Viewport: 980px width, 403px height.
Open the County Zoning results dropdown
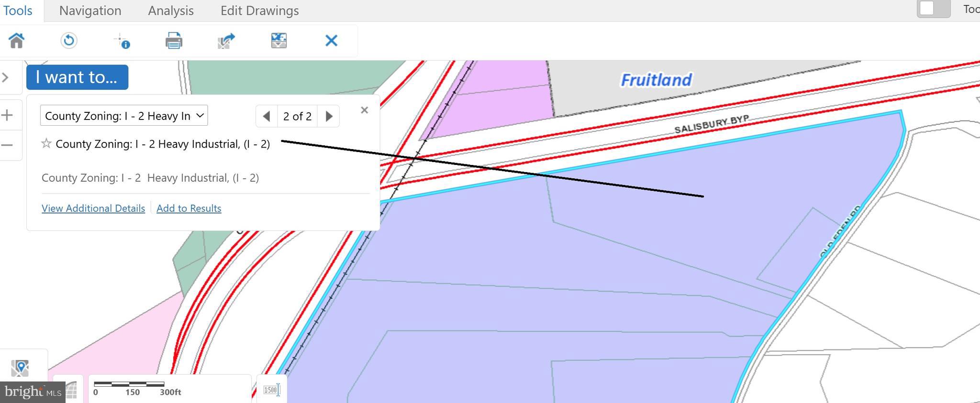click(124, 116)
